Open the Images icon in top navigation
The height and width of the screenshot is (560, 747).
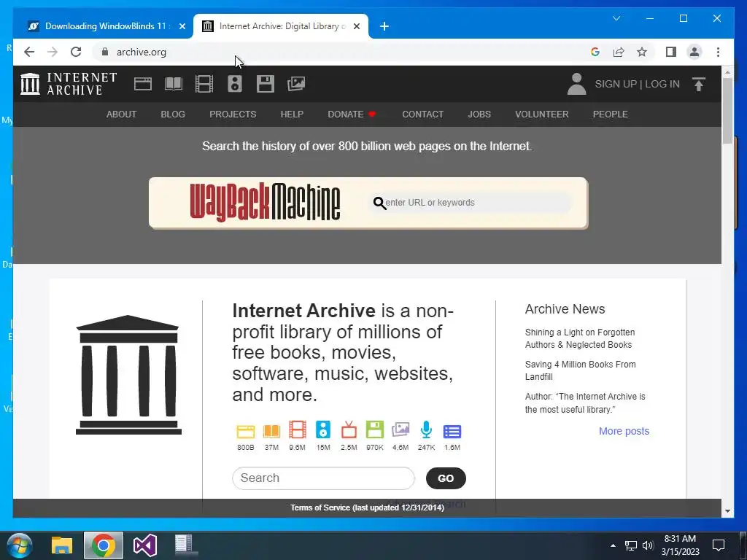coord(296,84)
